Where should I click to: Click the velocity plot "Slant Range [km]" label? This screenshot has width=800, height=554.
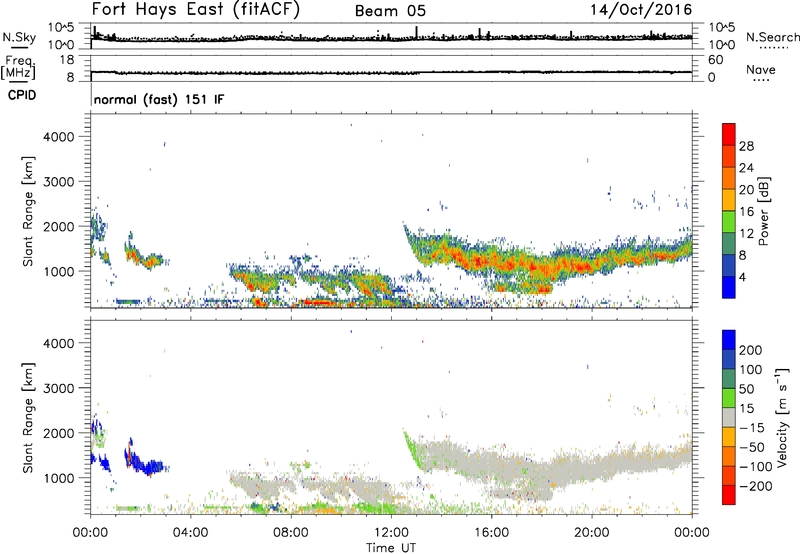coord(28,417)
